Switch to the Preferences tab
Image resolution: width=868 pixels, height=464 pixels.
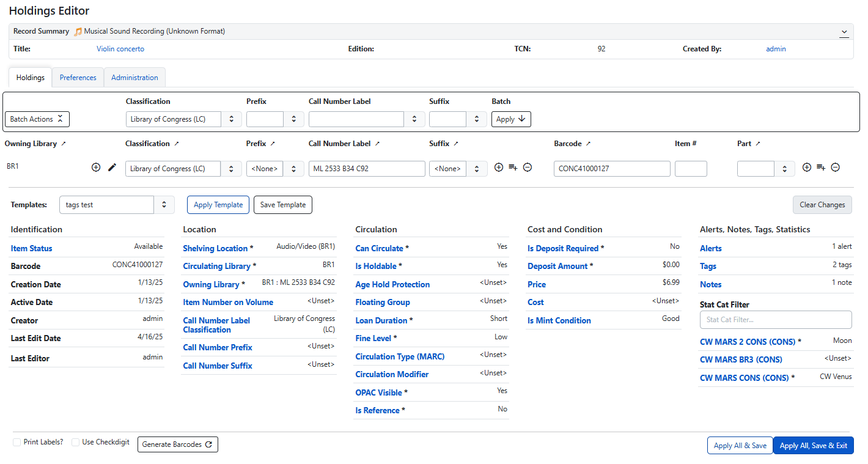[x=78, y=77]
